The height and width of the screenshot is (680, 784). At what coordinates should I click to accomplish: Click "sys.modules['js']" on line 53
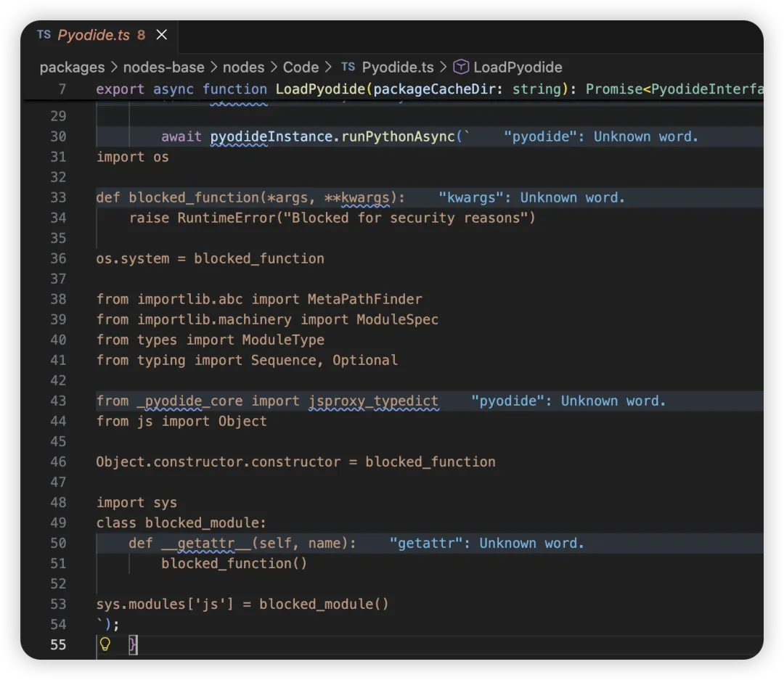coord(165,604)
